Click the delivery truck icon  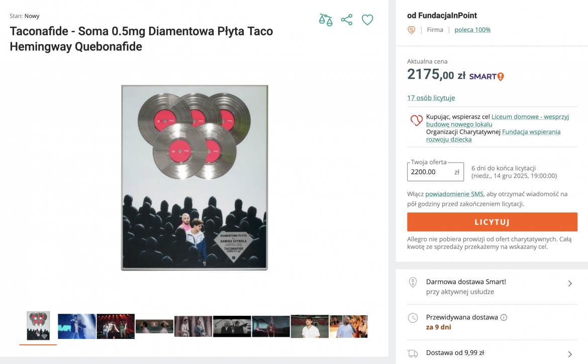(x=413, y=353)
